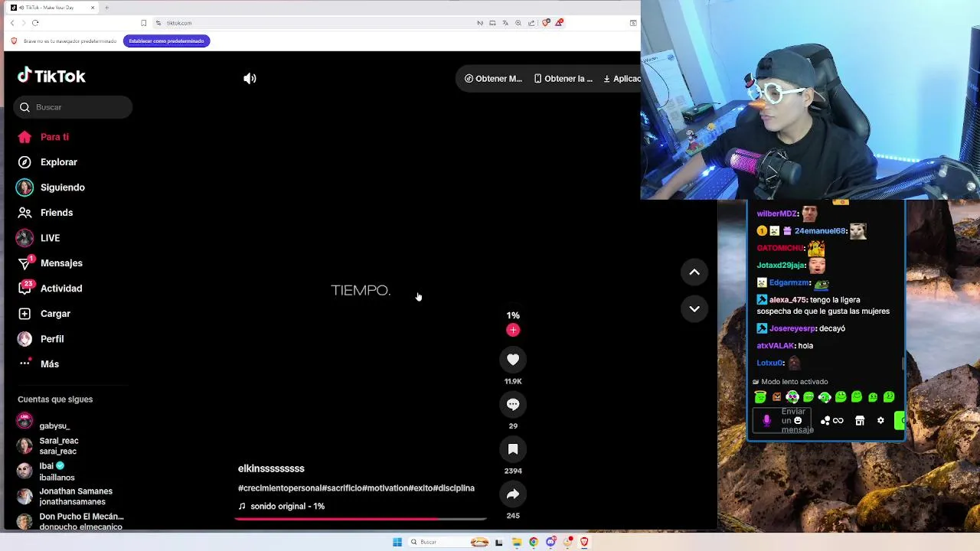Click the bookmark icon by address bar
The image size is (980, 551).
[x=143, y=23]
